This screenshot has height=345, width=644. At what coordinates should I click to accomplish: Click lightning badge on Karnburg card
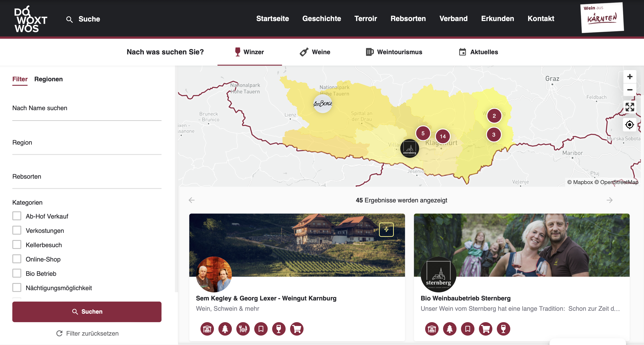click(x=386, y=229)
